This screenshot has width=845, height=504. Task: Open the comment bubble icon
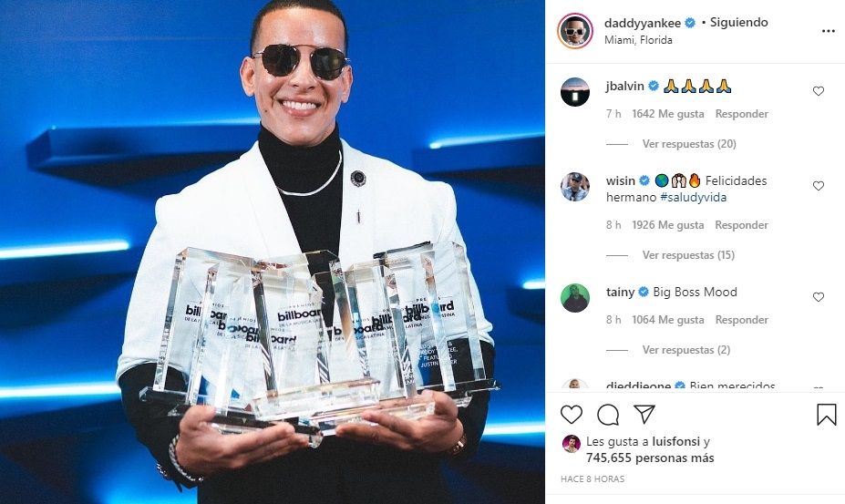(608, 415)
